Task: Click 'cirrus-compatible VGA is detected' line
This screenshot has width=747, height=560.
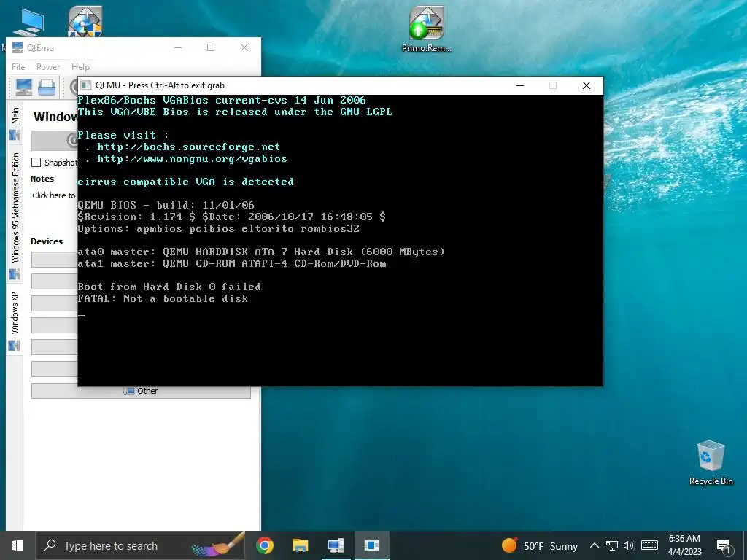Action: [x=185, y=182]
